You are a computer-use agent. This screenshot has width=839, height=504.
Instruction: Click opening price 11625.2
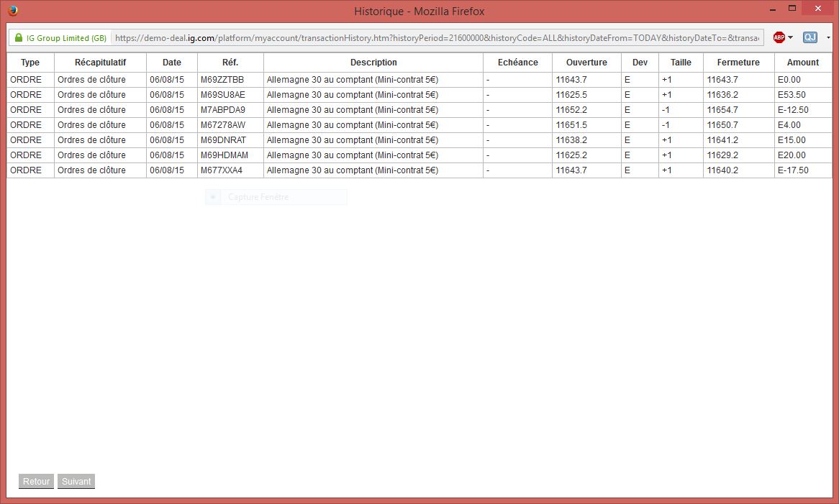(571, 155)
